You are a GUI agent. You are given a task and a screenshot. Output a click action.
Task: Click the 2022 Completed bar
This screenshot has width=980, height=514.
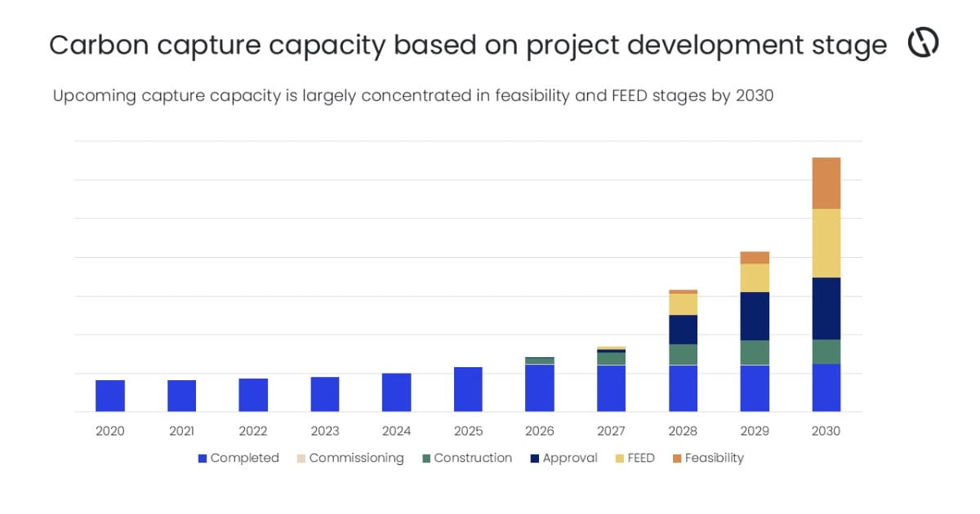click(x=253, y=395)
